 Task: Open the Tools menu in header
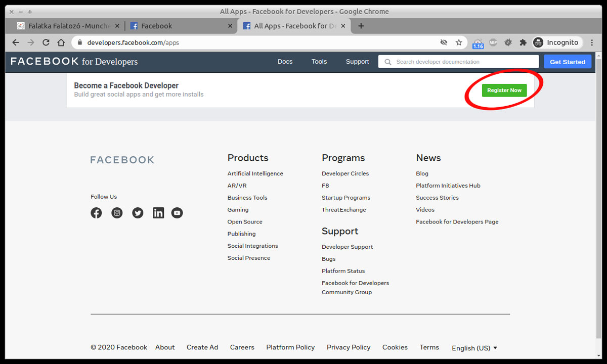point(319,62)
